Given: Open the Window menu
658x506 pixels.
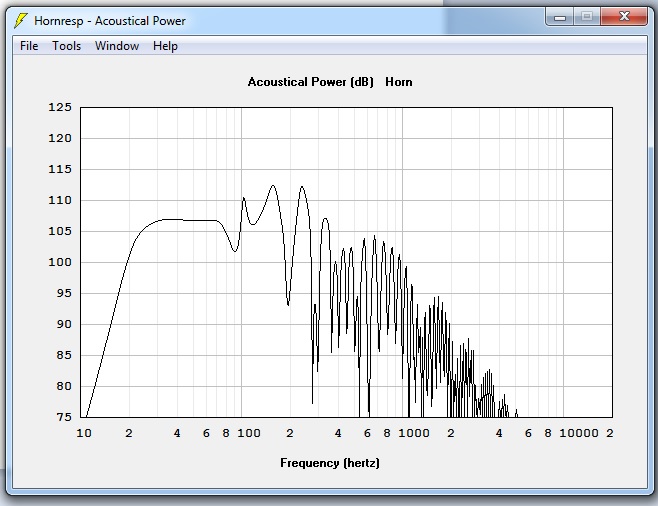Looking at the screenshot, I should pyautogui.click(x=117, y=46).
